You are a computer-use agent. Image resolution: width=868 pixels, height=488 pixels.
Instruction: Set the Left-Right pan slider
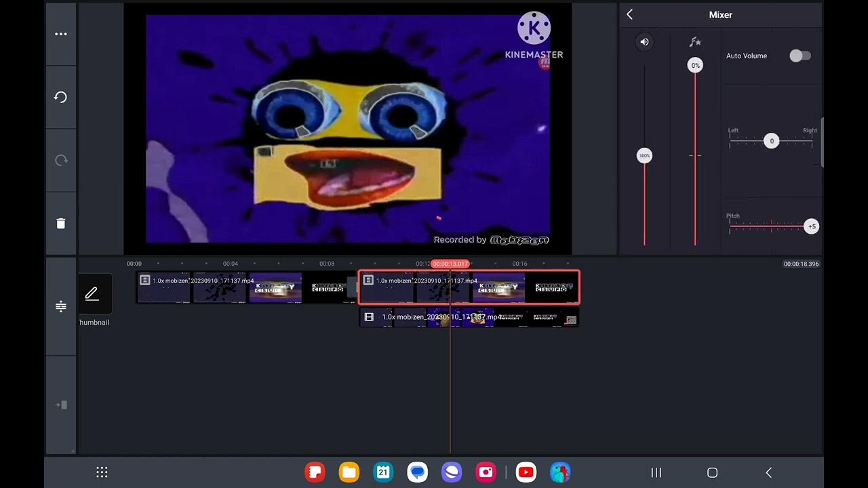pyautogui.click(x=771, y=141)
